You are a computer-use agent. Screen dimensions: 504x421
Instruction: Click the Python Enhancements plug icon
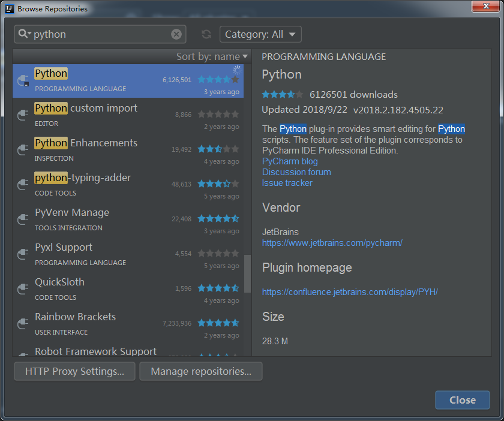tap(23, 150)
